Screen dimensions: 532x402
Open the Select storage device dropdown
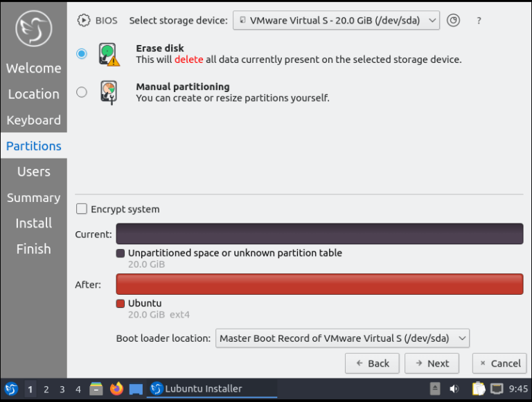[336, 20]
